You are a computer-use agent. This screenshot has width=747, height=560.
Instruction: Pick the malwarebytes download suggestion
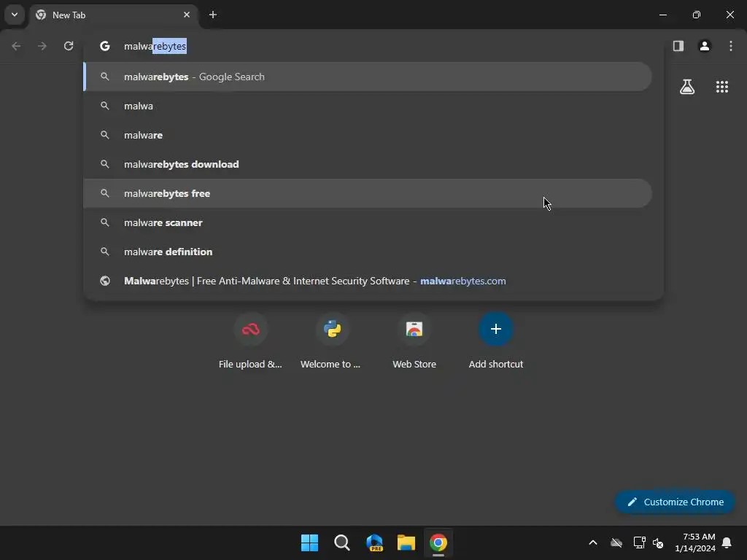pyautogui.click(x=368, y=164)
